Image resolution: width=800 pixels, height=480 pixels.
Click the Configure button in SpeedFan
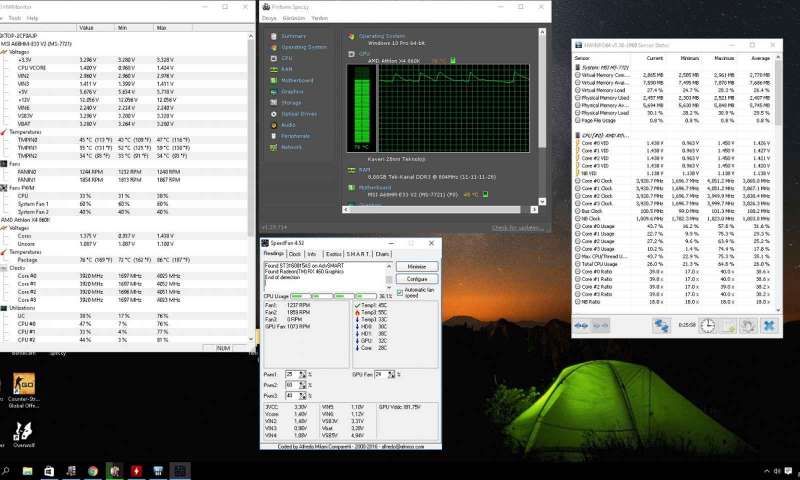point(416,279)
